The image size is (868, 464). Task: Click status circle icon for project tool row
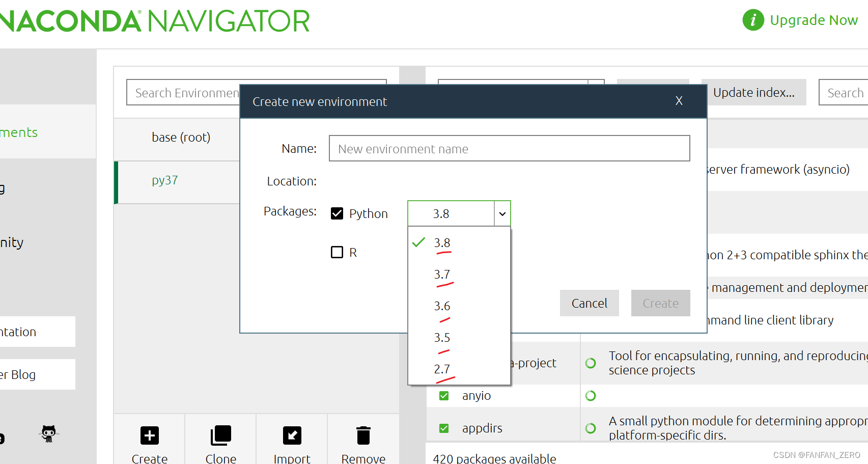pyautogui.click(x=591, y=363)
